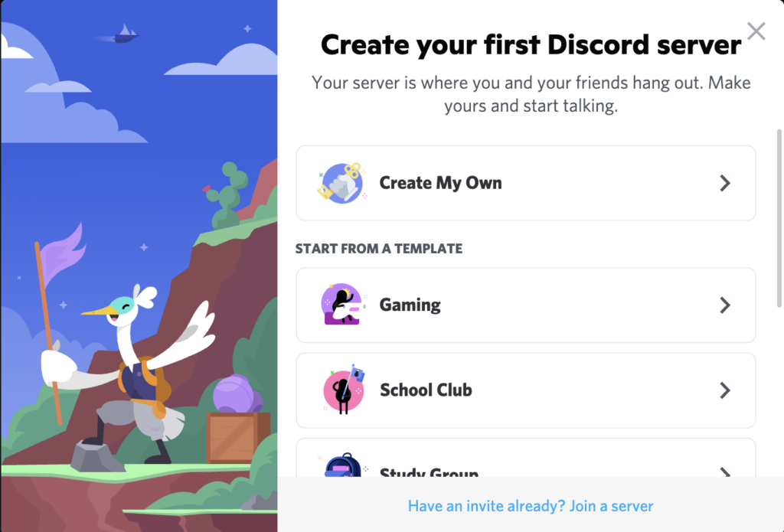The image size is (784, 532).
Task: Choose the School Club template
Action: pos(525,390)
